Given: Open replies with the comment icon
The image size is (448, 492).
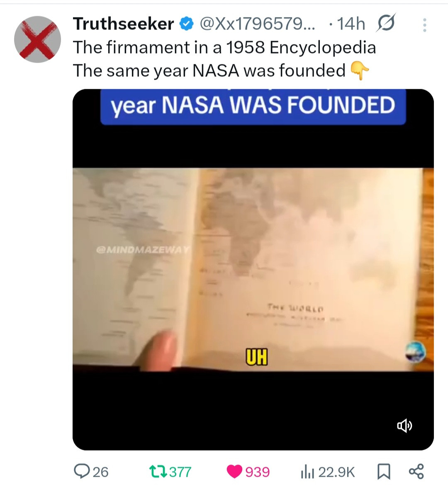Looking at the screenshot, I should 82,472.
